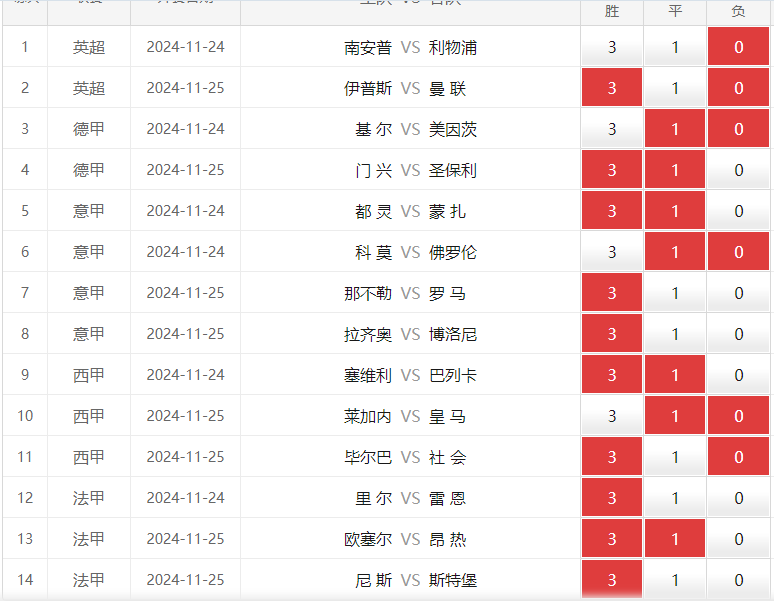774x606 pixels.
Task: Click the 负 column header
Action: [x=738, y=11]
